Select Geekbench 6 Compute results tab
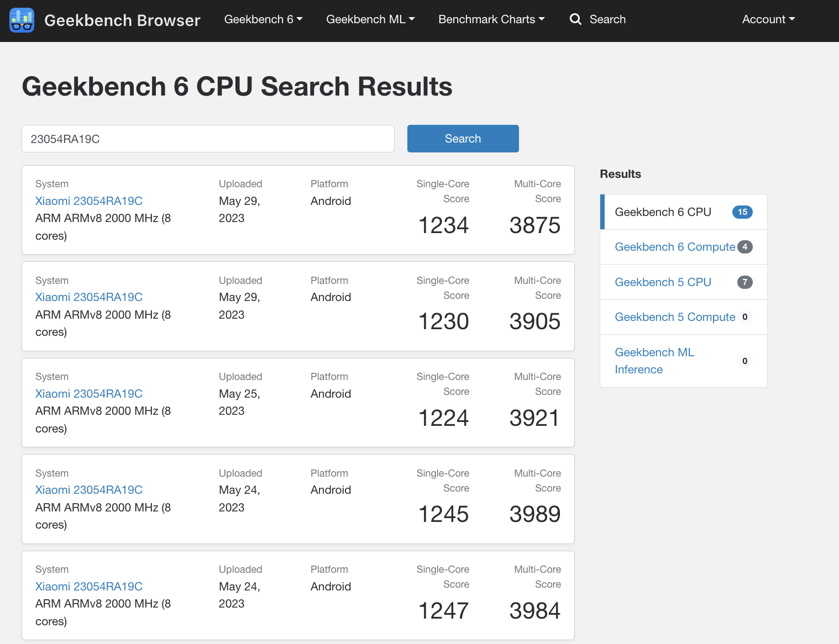The width and height of the screenshot is (839, 644). pyautogui.click(x=684, y=247)
